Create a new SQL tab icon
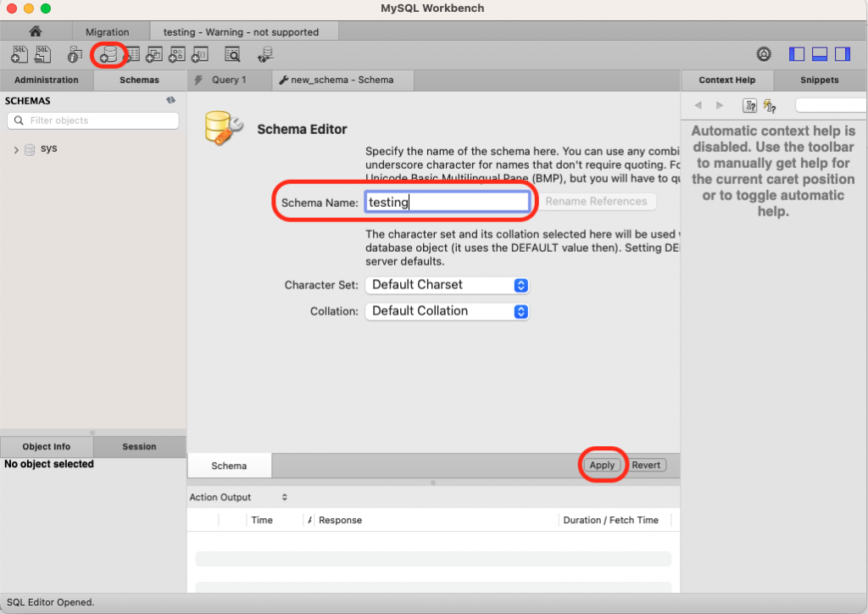Image resolution: width=868 pixels, height=614 pixels. click(19, 54)
